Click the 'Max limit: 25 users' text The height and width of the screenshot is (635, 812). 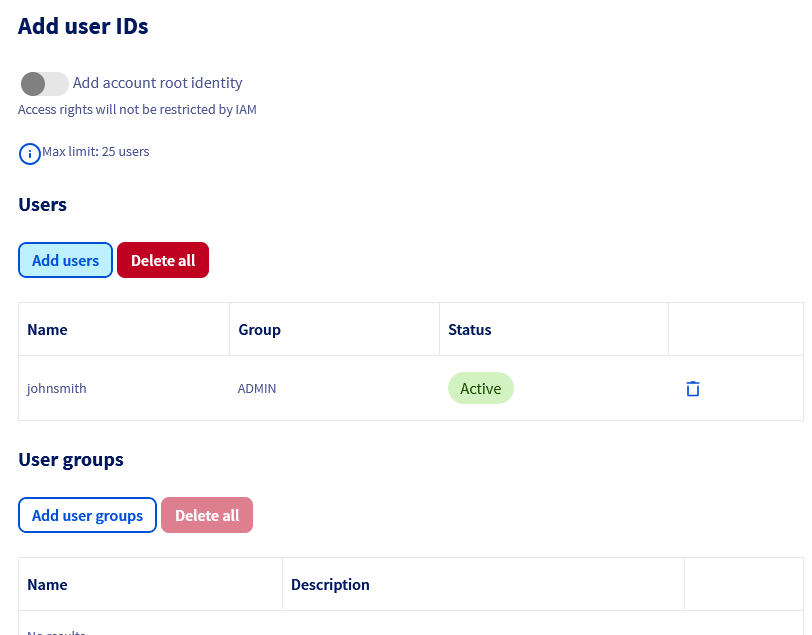tap(96, 152)
